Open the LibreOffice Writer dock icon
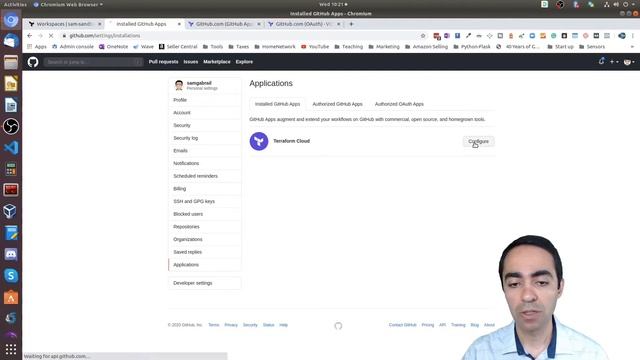Image resolution: width=640 pixels, height=360 pixels. point(11,105)
